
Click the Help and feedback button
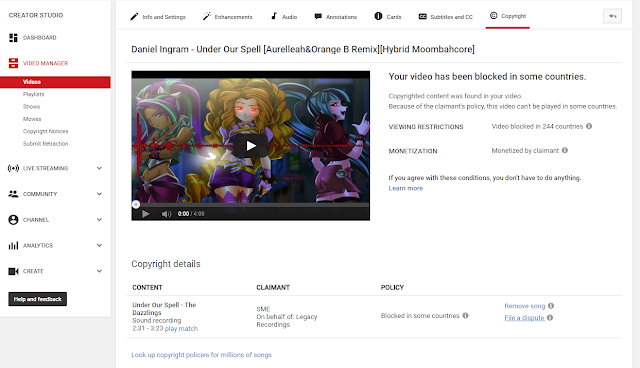tap(38, 299)
